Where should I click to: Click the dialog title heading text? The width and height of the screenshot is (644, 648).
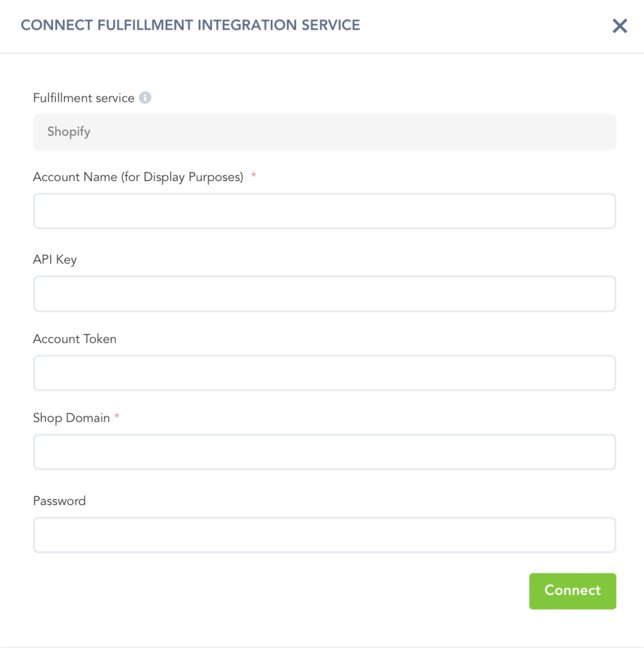pos(190,26)
